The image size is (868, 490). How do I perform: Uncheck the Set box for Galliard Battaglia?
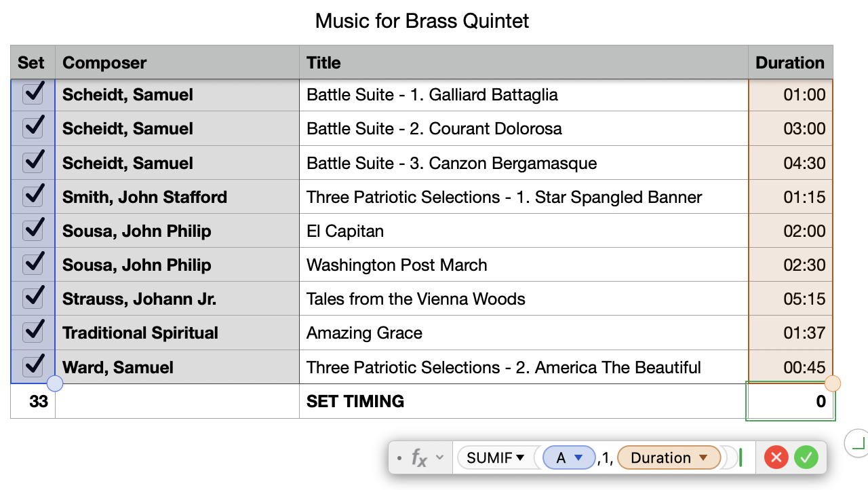tap(33, 93)
